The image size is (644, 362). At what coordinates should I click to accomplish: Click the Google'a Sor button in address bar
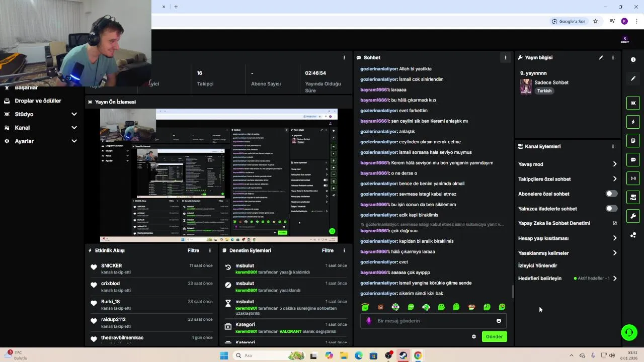[569, 21]
